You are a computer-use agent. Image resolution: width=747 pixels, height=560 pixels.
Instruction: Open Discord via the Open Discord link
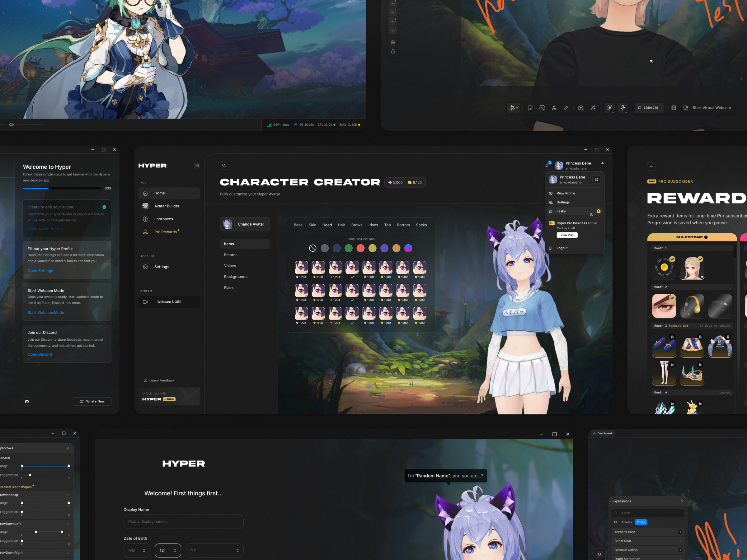[40, 354]
